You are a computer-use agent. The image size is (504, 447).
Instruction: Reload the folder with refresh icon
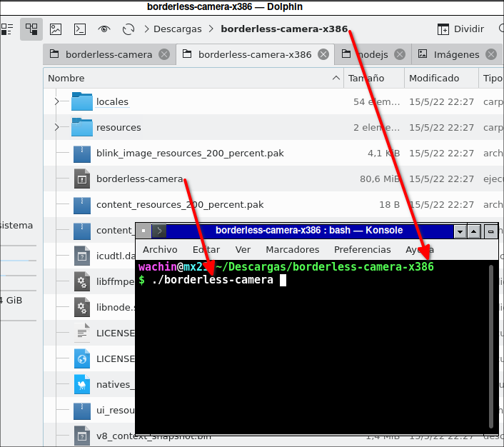pos(128,29)
